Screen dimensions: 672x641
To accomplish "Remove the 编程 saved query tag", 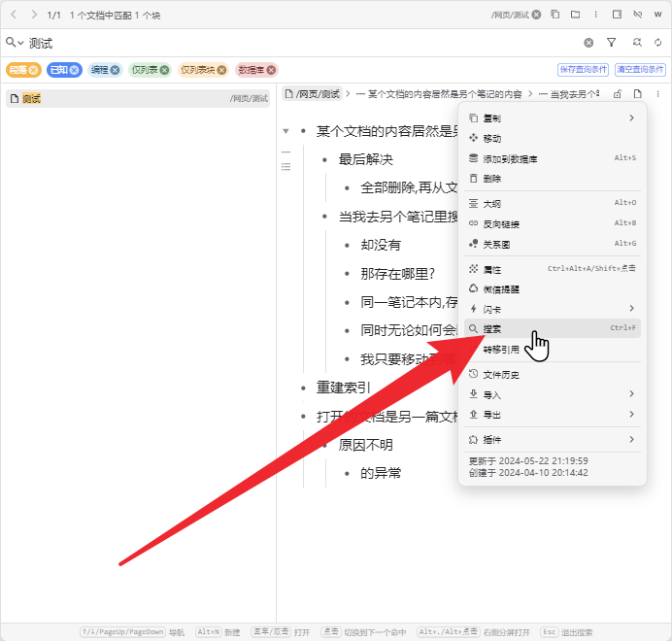I will click(x=115, y=70).
